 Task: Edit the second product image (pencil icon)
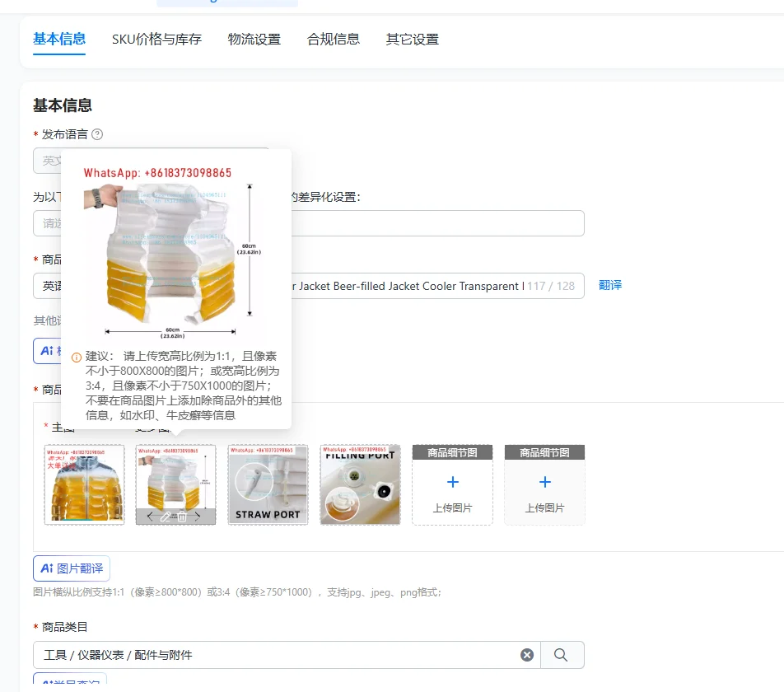point(165,517)
